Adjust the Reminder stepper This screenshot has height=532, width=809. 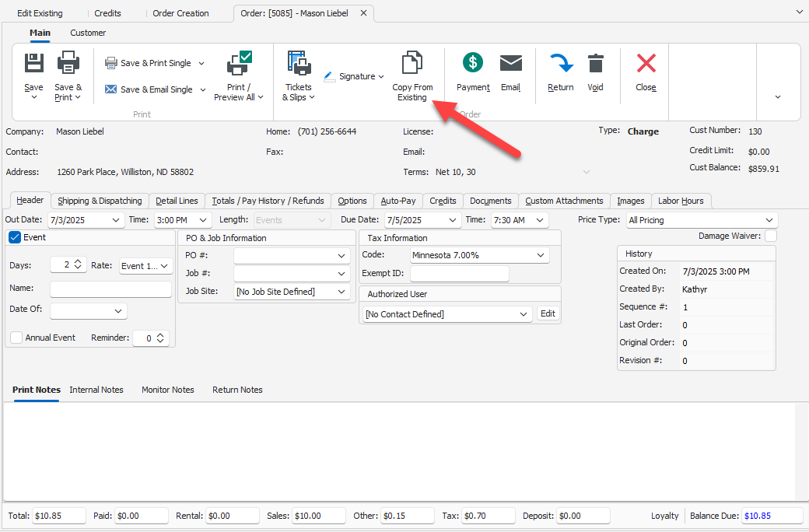pyautogui.click(x=160, y=338)
